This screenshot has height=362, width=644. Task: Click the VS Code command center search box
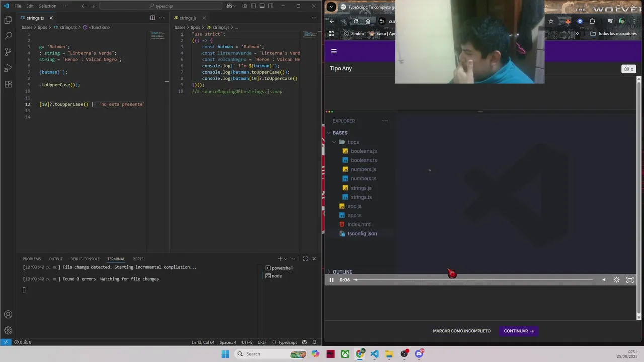[x=161, y=6]
